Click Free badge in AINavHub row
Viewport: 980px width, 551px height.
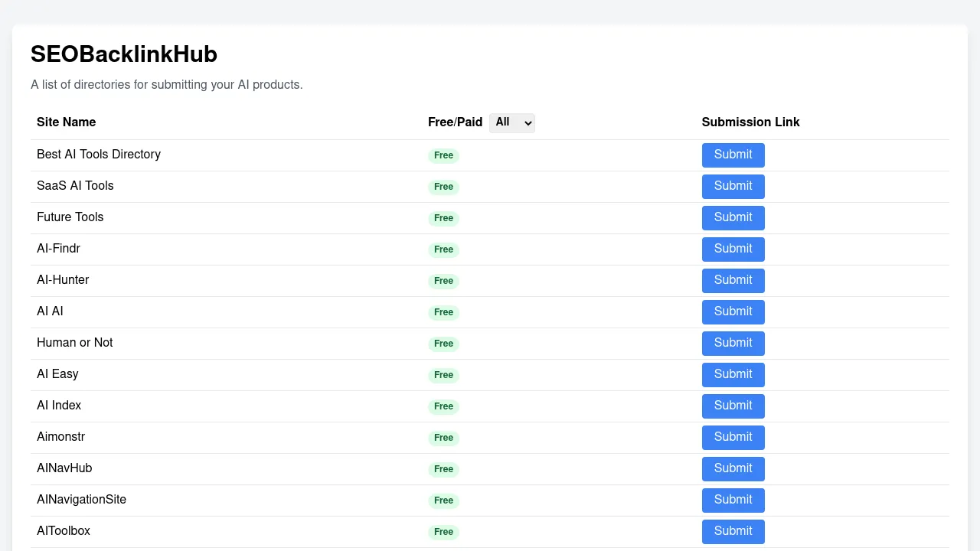[443, 469]
